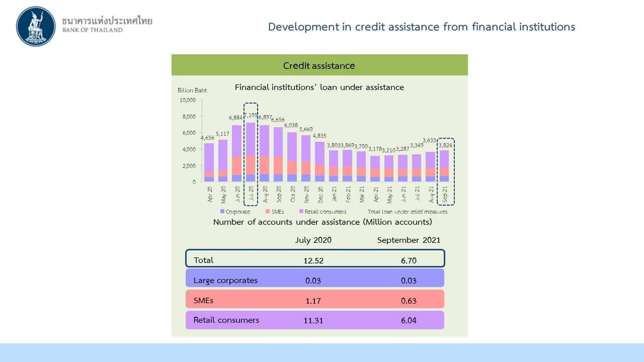Click the 'Large corporates' row label
Viewport: 644px width, 362px height.
225,280
